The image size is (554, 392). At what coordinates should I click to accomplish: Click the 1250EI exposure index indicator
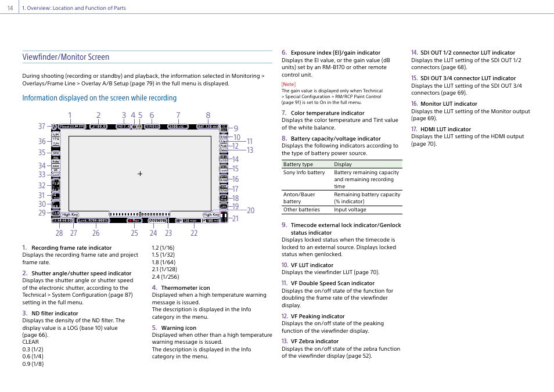coord(152,127)
